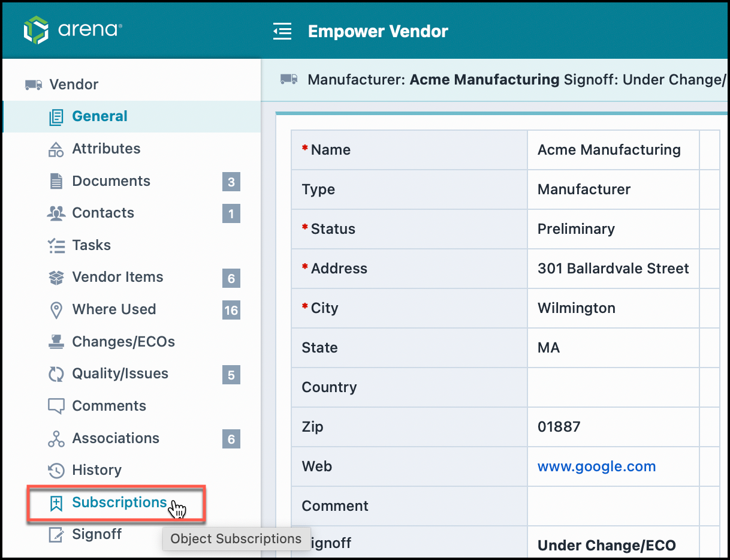Click the Quality/Issues cycle icon
The width and height of the screenshot is (730, 560).
[56, 374]
